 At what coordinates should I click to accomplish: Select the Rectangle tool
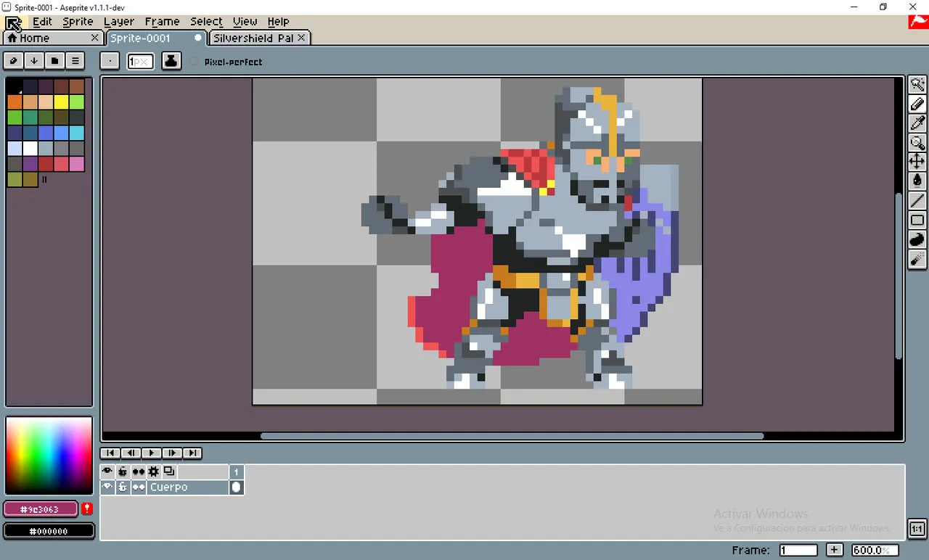point(917,221)
